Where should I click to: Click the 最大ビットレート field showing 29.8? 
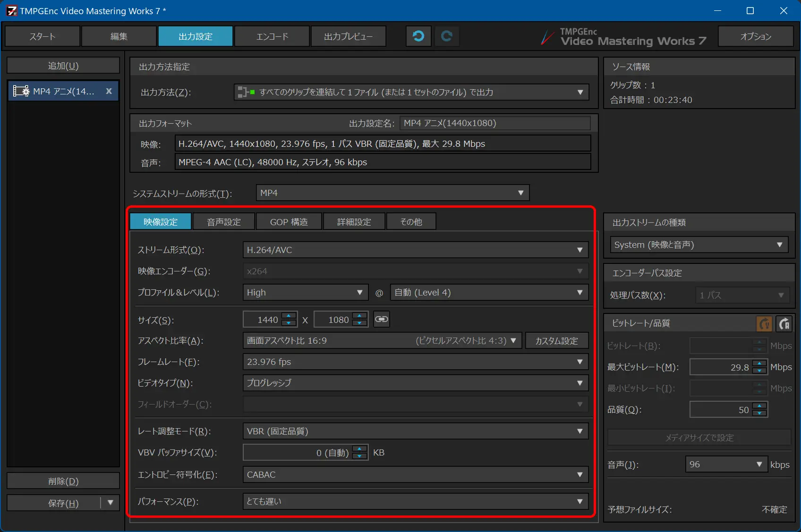tap(721, 367)
